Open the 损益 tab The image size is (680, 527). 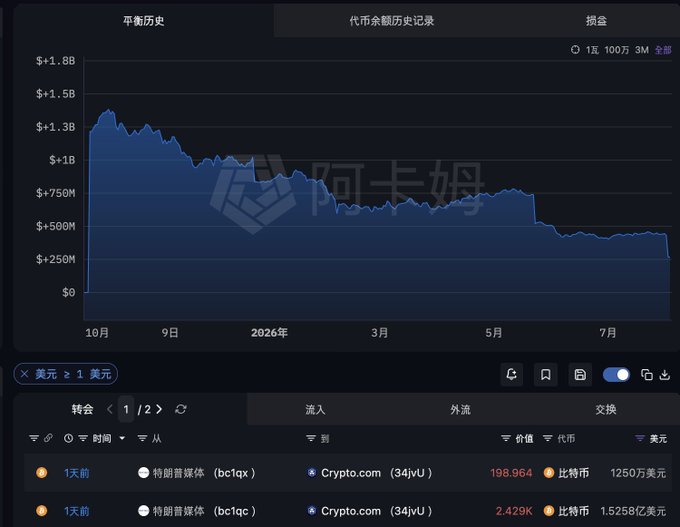(x=596, y=20)
